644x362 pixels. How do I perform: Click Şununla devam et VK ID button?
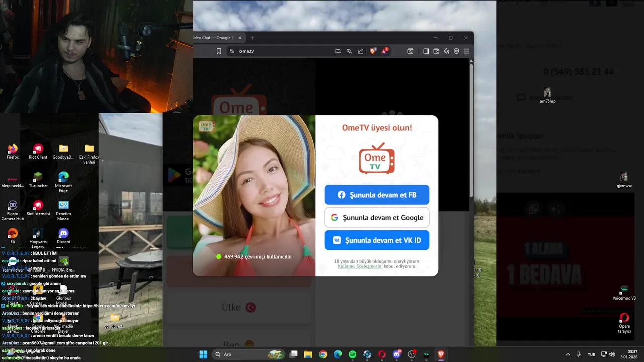click(x=377, y=240)
